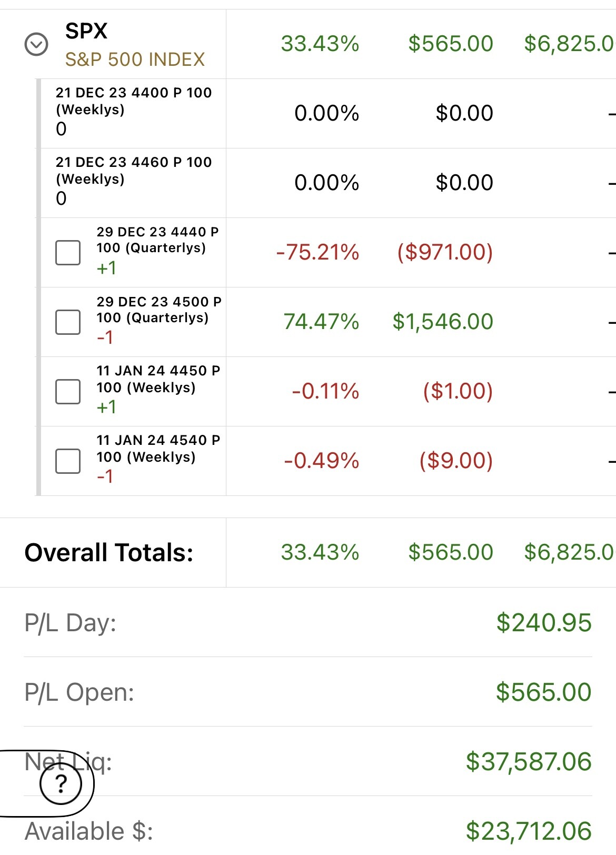Select the P/L Day amount $240.95
This screenshot has width=616, height=855.
pos(544,622)
